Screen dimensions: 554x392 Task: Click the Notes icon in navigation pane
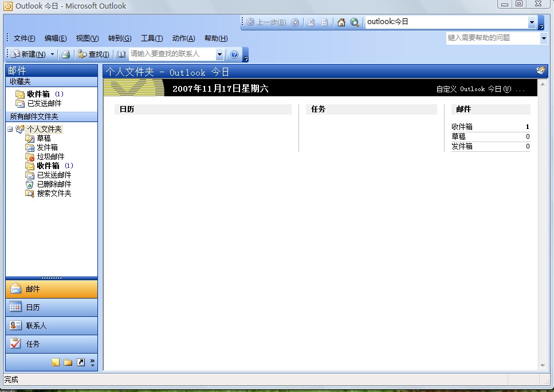pos(56,362)
